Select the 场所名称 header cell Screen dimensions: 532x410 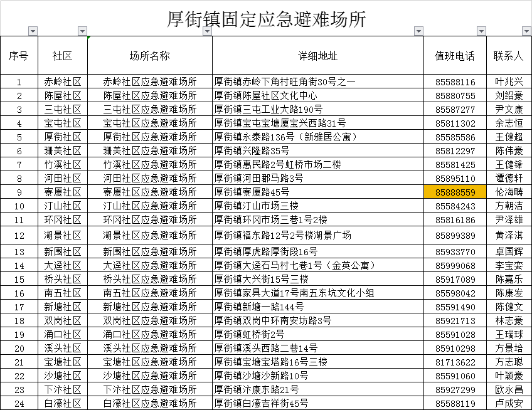(149, 56)
